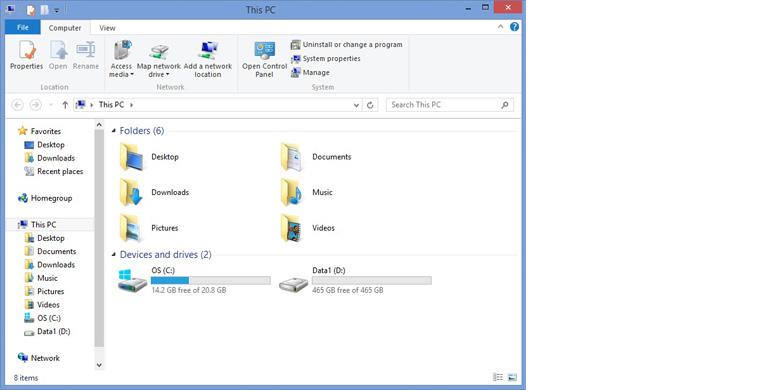This screenshot has width=780, height=390.
Task: Open the File menu tab
Action: point(23,28)
